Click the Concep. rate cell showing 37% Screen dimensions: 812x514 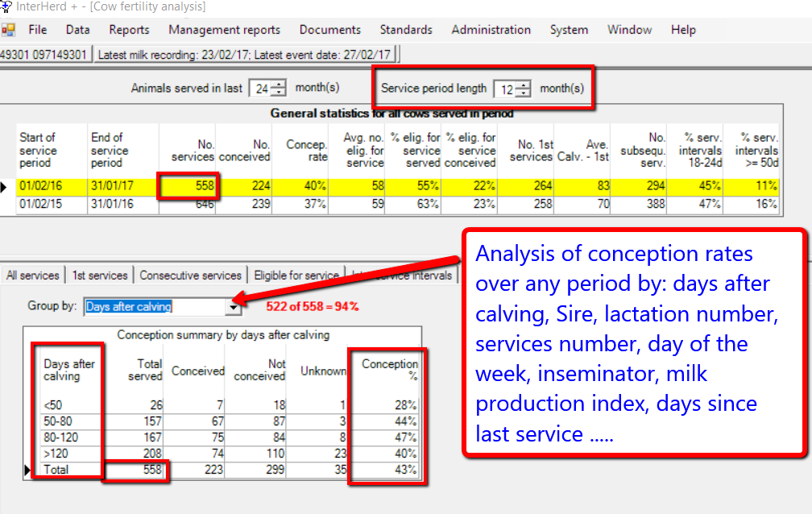300,204
